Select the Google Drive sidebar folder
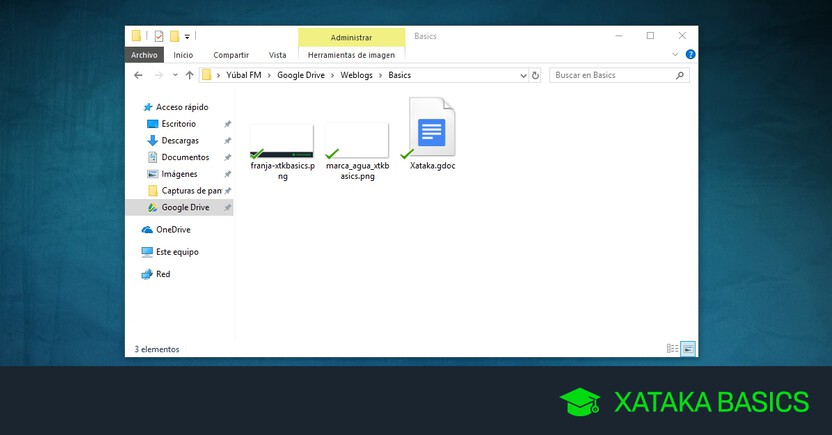 pos(184,207)
